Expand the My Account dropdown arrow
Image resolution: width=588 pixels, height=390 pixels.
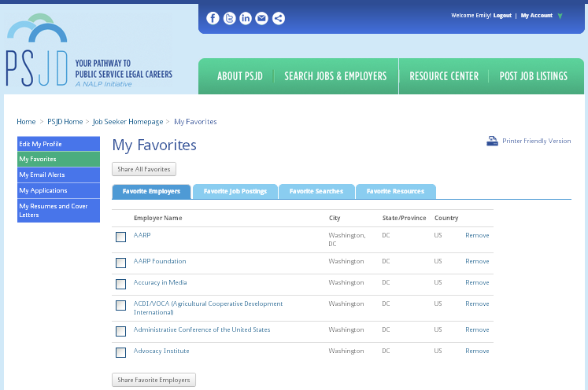[x=560, y=16]
